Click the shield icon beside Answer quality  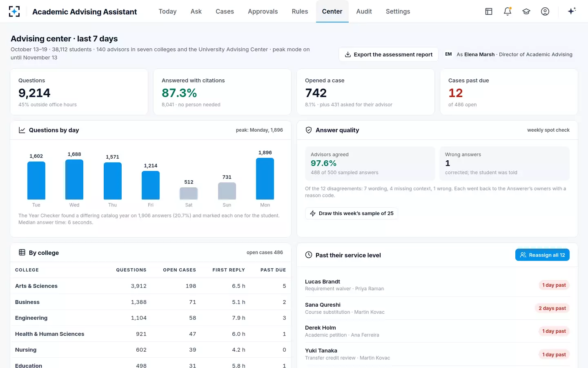pyautogui.click(x=309, y=130)
